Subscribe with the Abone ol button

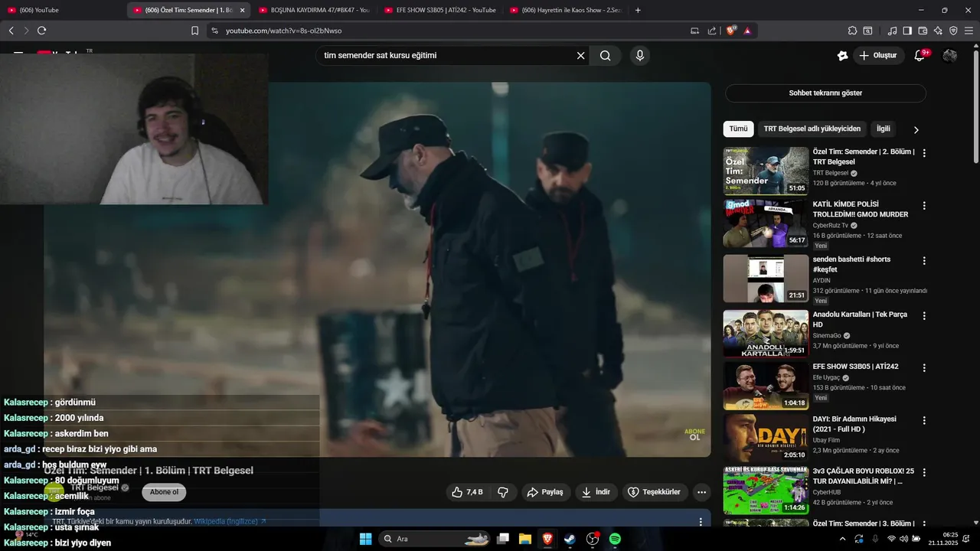coord(164,492)
